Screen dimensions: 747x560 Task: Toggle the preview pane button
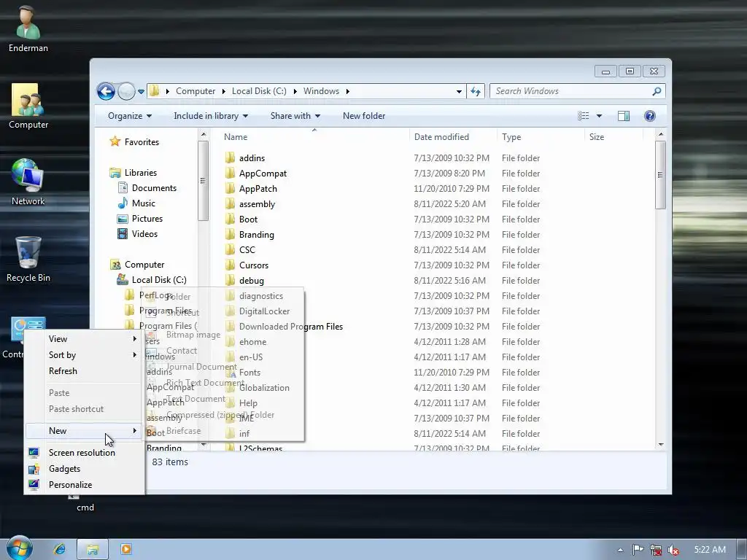point(624,116)
